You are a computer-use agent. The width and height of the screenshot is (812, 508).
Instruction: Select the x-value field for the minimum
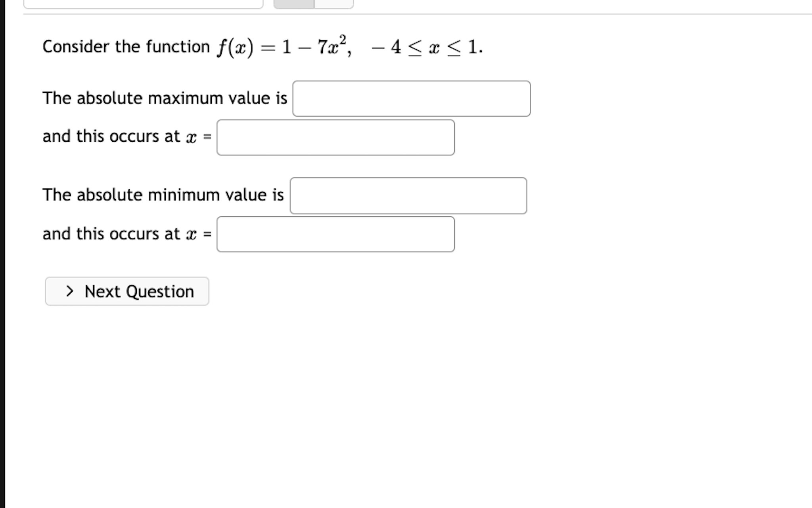point(335,235)
